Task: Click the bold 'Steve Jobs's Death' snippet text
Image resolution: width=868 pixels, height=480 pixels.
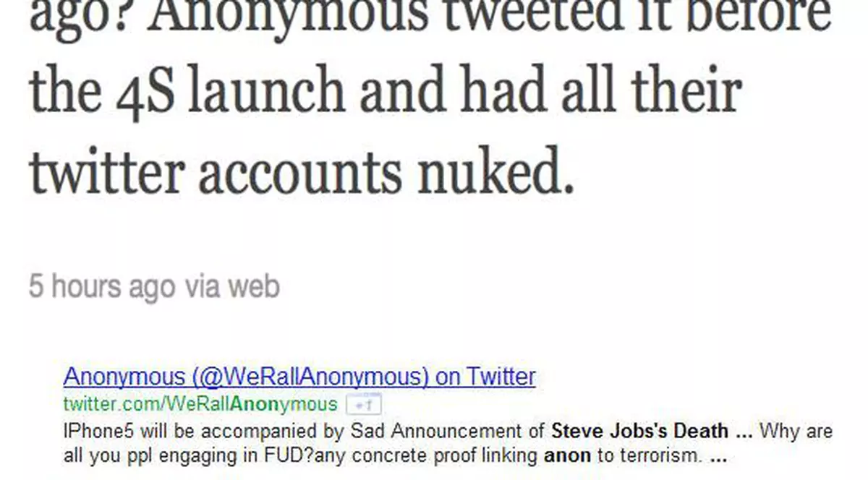Action: pyautogui.click(x=639, y=432)
